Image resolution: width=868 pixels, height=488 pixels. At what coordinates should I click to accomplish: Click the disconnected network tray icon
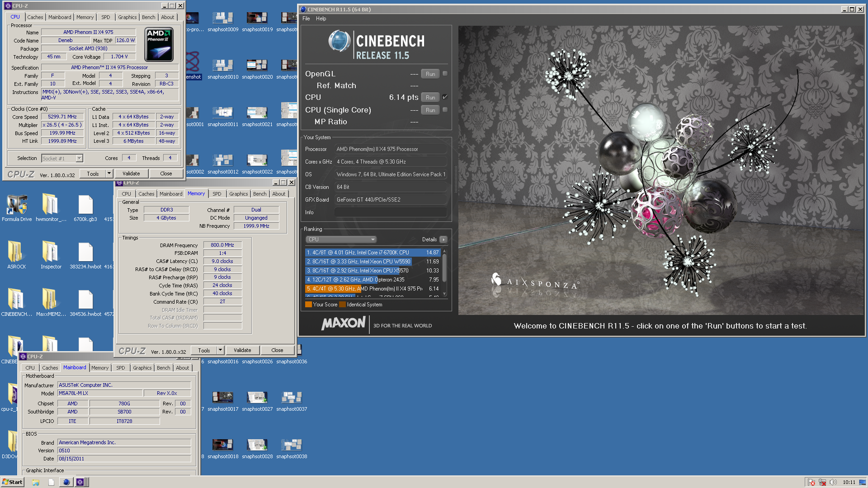click(822, 482)
